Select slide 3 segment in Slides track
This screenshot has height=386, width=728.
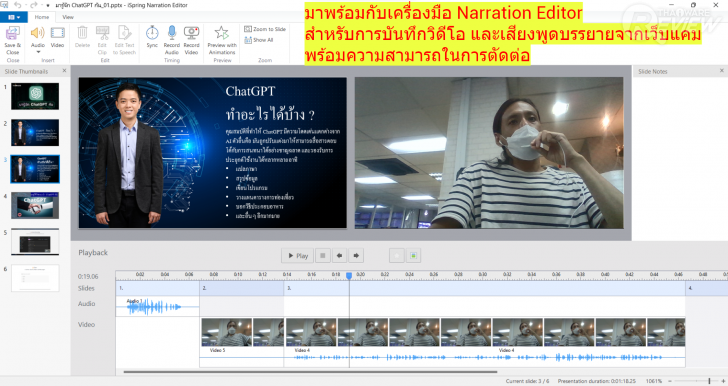pos(485,288)
